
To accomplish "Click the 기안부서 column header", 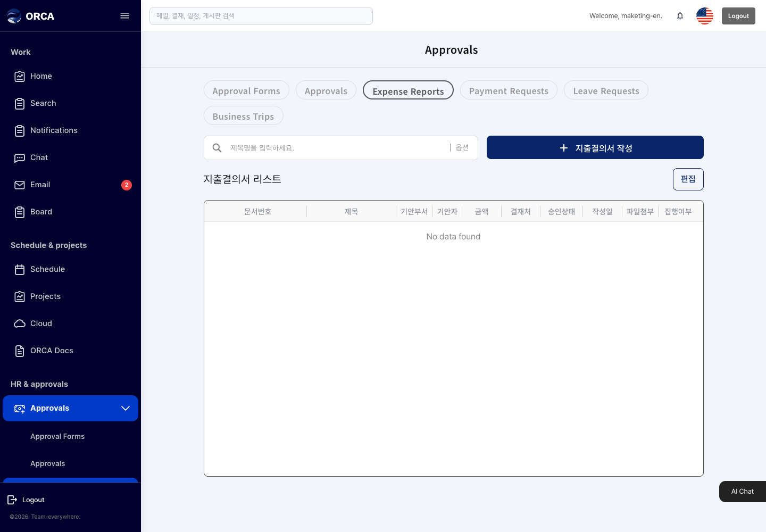I will pyautogui.click(x=414, y=212).
